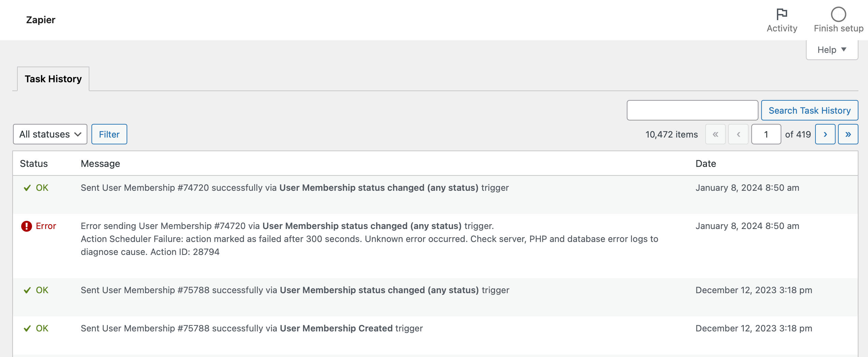The width and height of the screenshot is (868, 357).
Task: Expand the Help dropdown
Action: coord(832,50)
